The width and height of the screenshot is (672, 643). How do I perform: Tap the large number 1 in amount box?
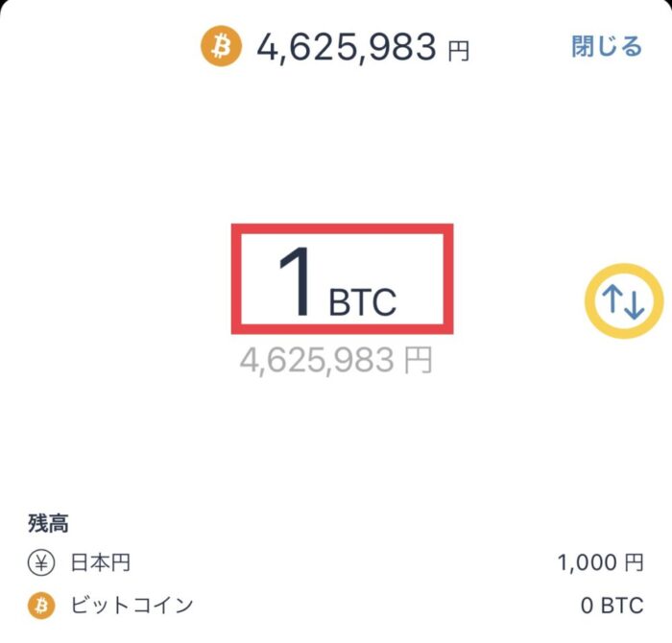click(296, 282)
